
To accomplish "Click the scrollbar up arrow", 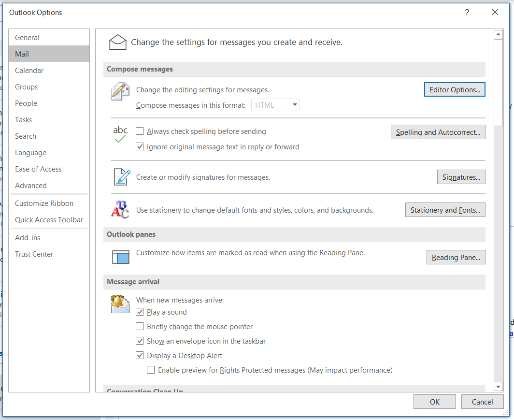I will point(498,34).
